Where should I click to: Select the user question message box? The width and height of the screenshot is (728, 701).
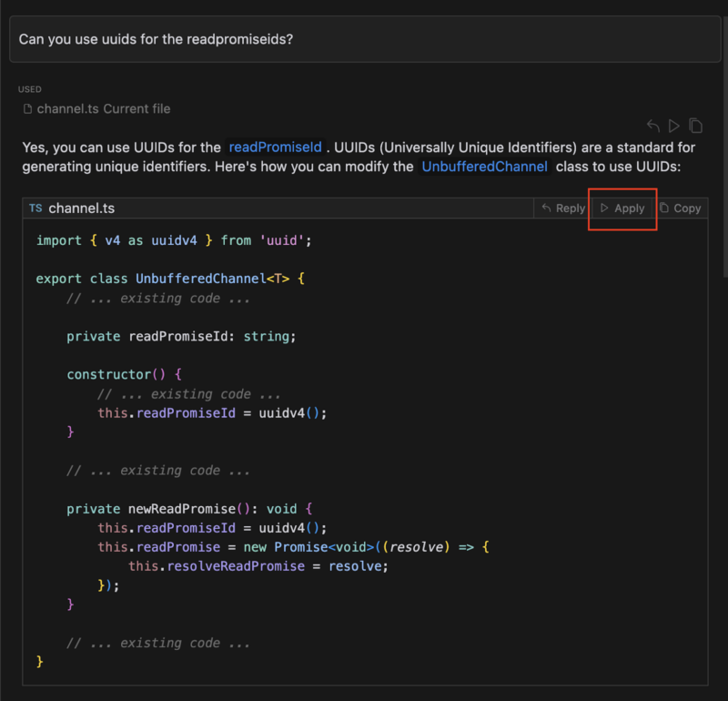(x=364, y=39)
